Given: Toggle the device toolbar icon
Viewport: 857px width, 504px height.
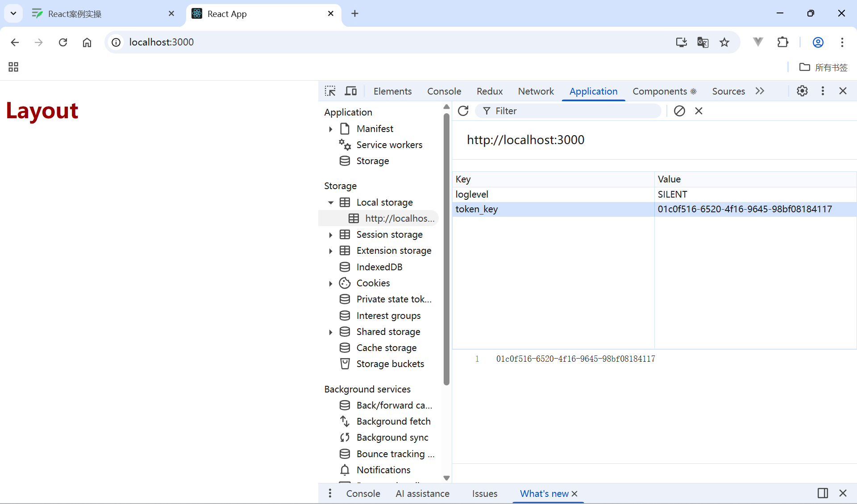Looking at the screenshot, I should point(351,91).
